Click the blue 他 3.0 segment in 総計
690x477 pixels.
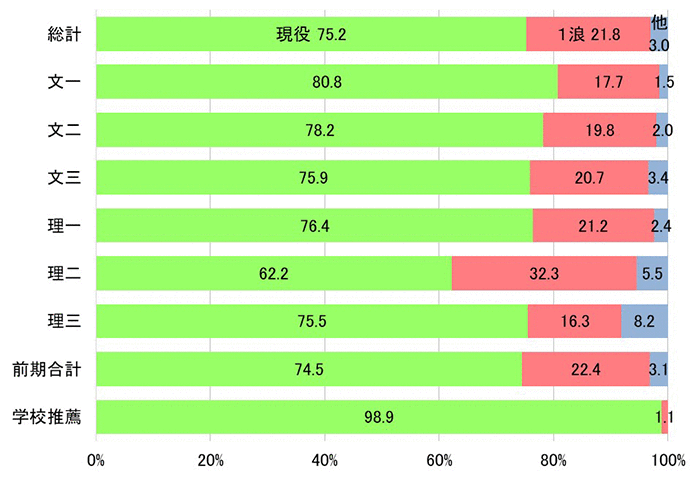(659, 34)
